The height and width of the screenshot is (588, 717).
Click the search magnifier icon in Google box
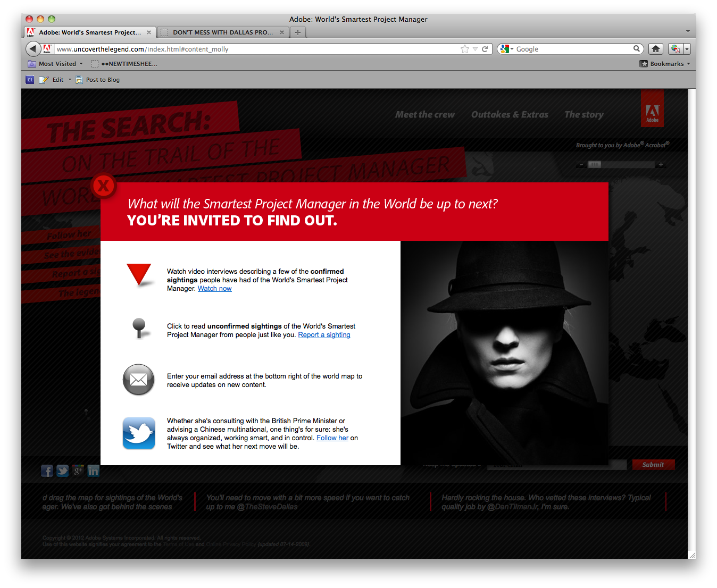click(x=636, y=49)
